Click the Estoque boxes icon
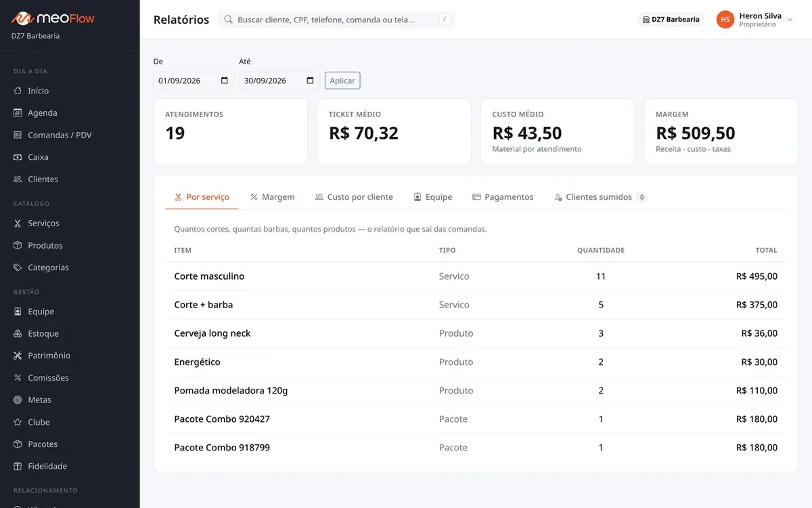The image size is (812, 508). 18,334
